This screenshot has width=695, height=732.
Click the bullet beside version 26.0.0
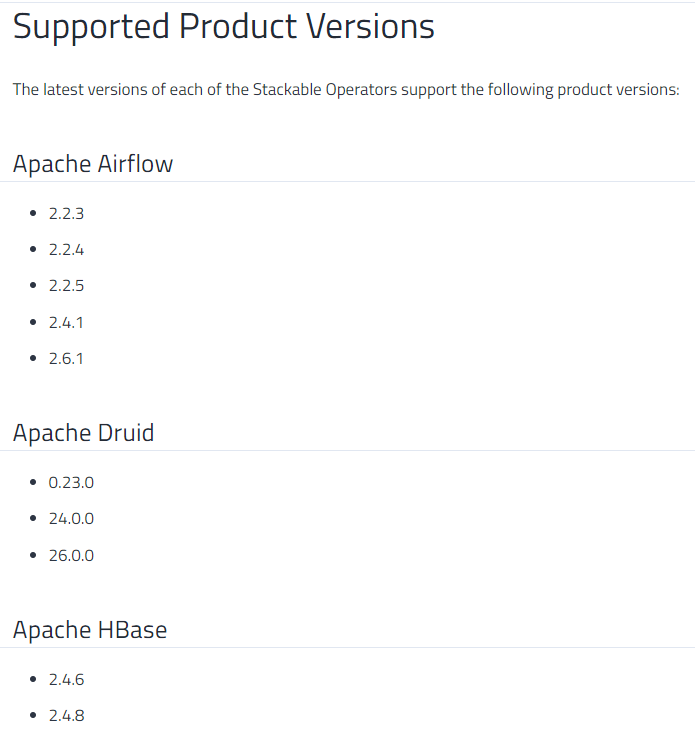[33, 555]
